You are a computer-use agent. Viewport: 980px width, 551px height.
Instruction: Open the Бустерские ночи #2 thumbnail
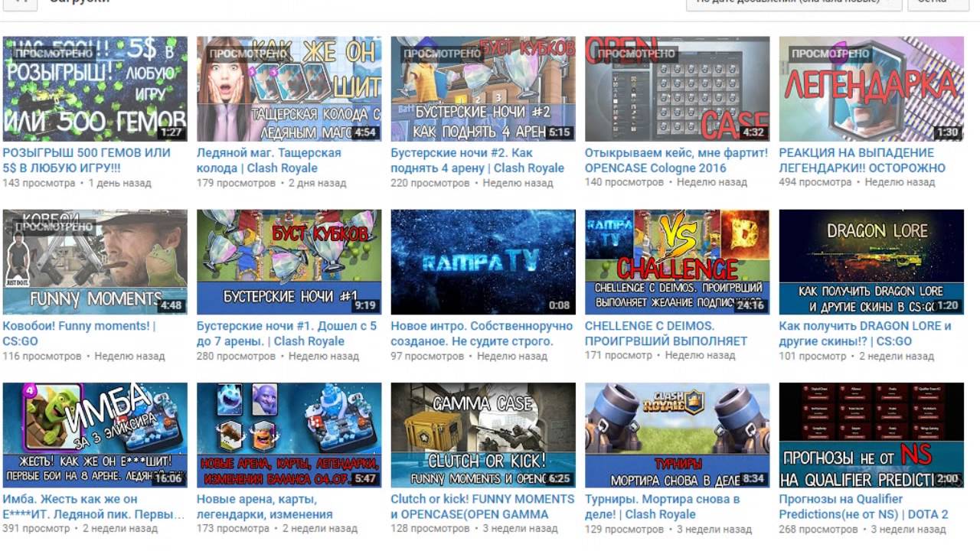(483, 89)
